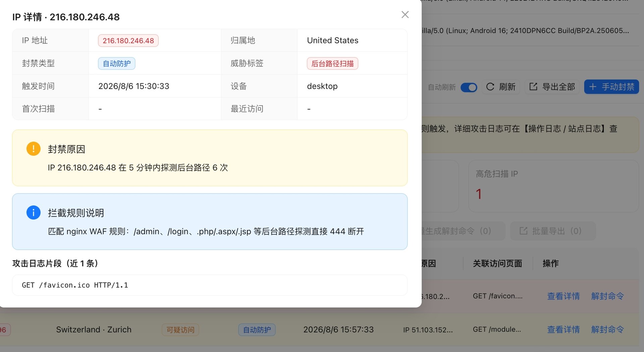Click the 自动防护 tag in Switzerland row

tap(257, 330)
